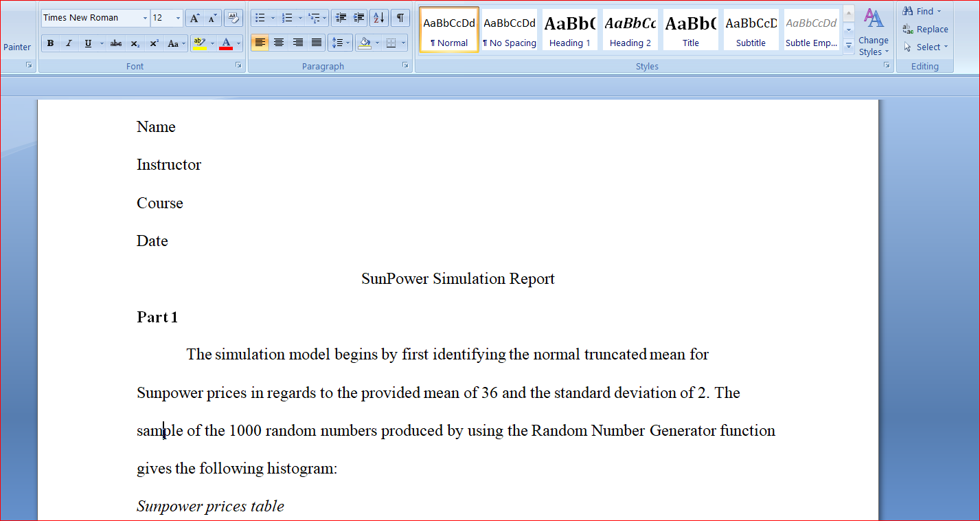Open the Paragraph dialog launcher
This screenshot has height=521, width=980.
point(406,65)
